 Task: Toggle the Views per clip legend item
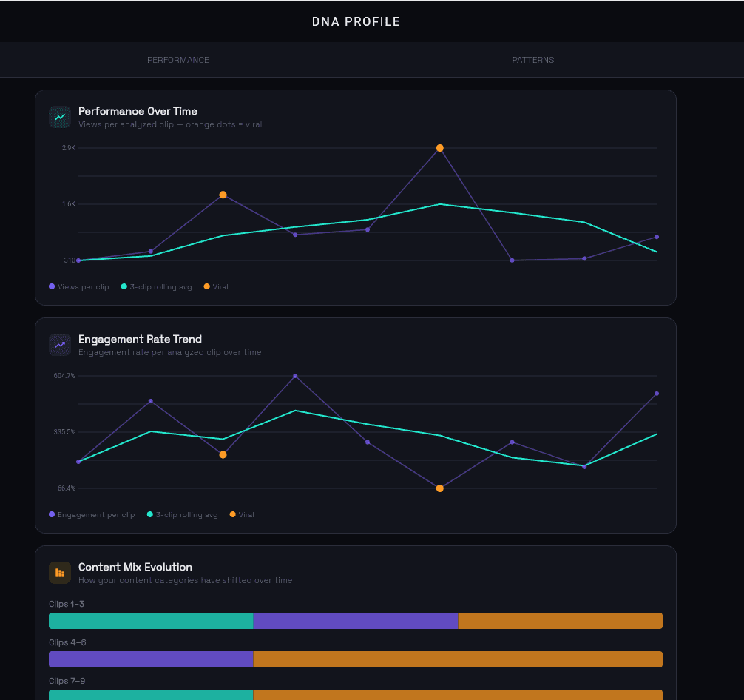79,287
